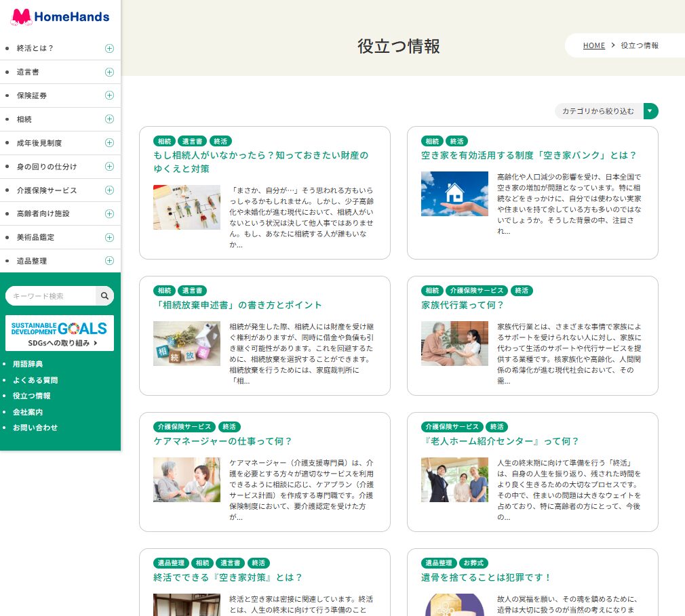Click 終活 tag on 家族代行業 card
The width and height of the screenshot is (685, 616).
click(522, 291)
